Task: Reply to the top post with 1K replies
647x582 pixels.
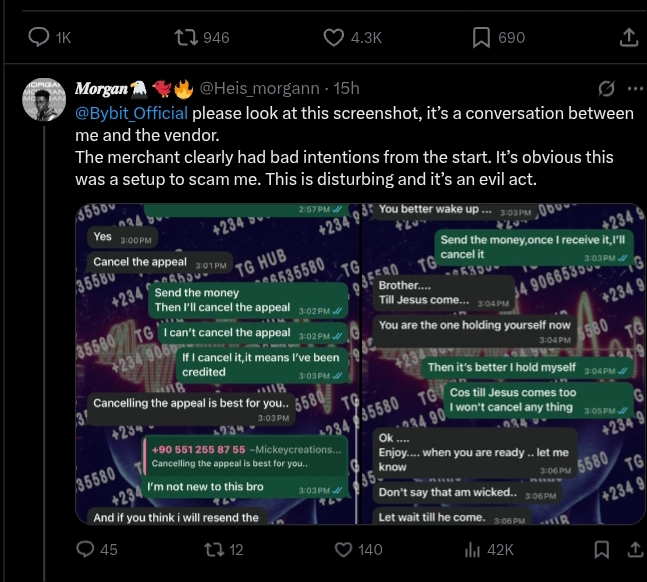Action: (40, 37)
